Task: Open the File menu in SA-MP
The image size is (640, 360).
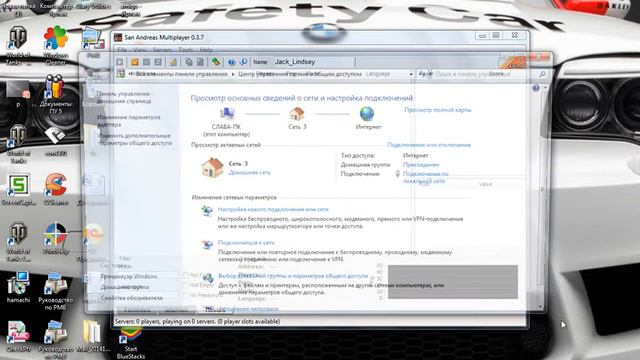Action: 122,50
